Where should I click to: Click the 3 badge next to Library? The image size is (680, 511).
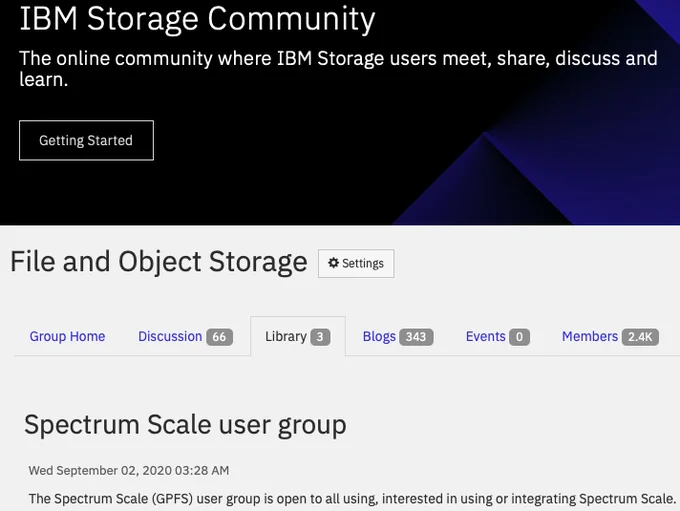(x=320, y=337)
